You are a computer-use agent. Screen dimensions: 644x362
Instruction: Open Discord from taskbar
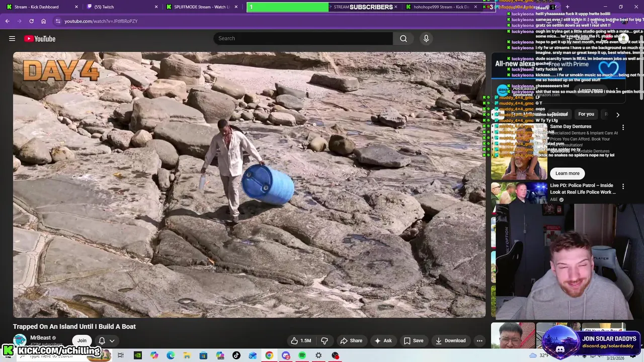(x=286, y=355)
